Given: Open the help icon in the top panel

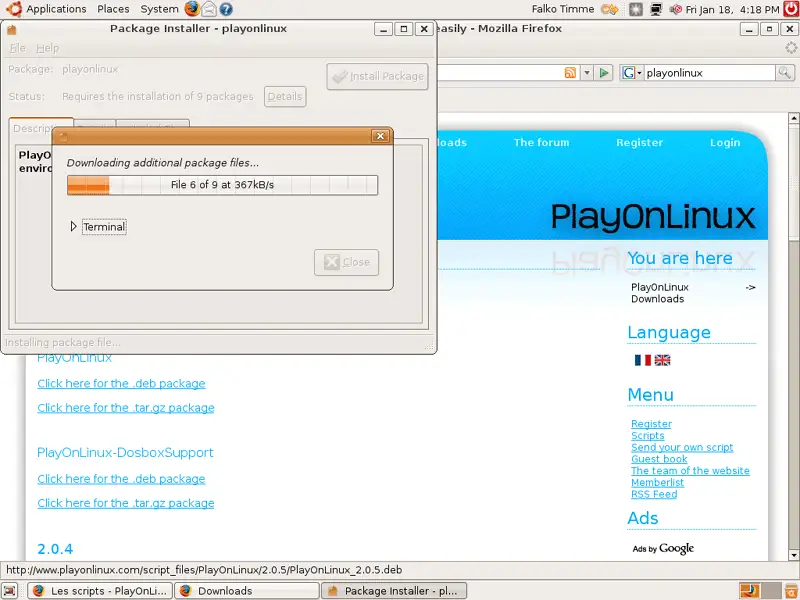Looking at the screenshot, I should click(x=226, y=9).
